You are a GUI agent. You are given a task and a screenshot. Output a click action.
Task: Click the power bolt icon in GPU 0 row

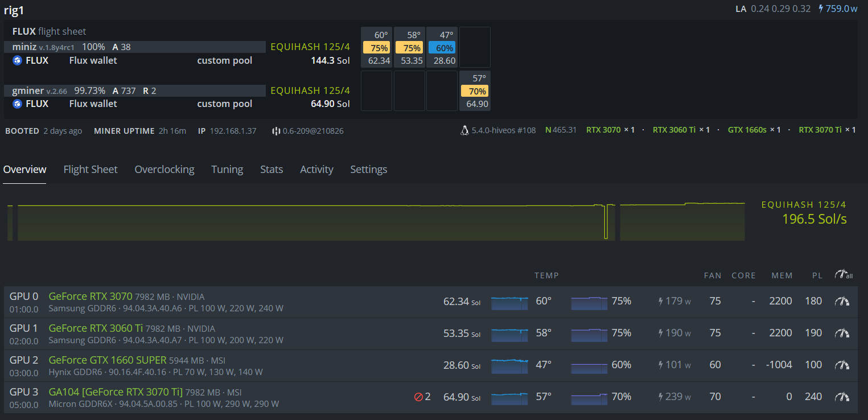pos(661,301)
